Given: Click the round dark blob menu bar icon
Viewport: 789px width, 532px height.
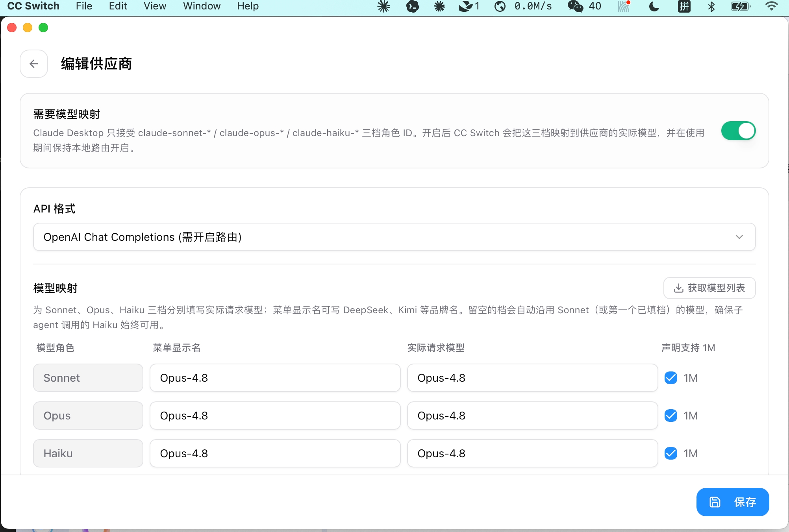Looking at the screenshot, I should 412,6.
